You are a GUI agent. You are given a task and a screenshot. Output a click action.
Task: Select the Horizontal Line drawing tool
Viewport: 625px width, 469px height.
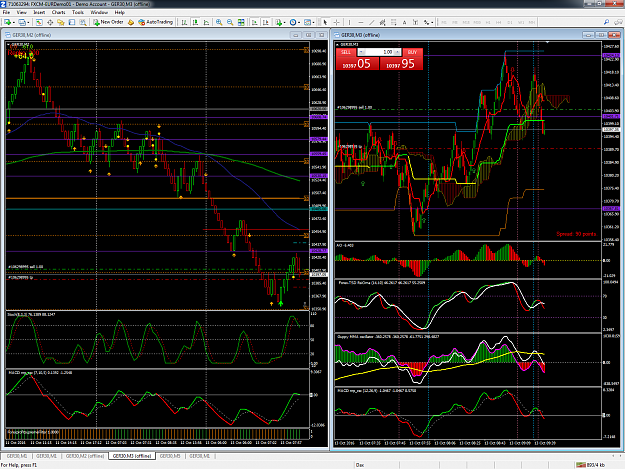(x=360, y=22)
